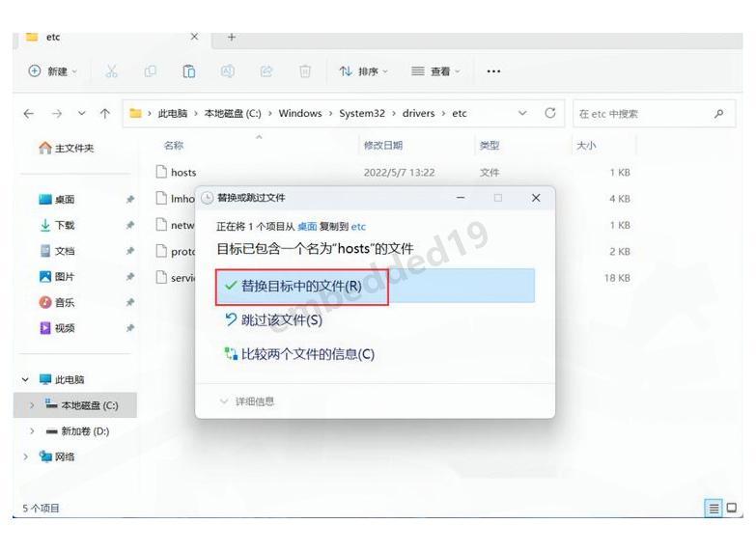
Task: Click the Share icon in toolbar
Action: click(266, 71)
